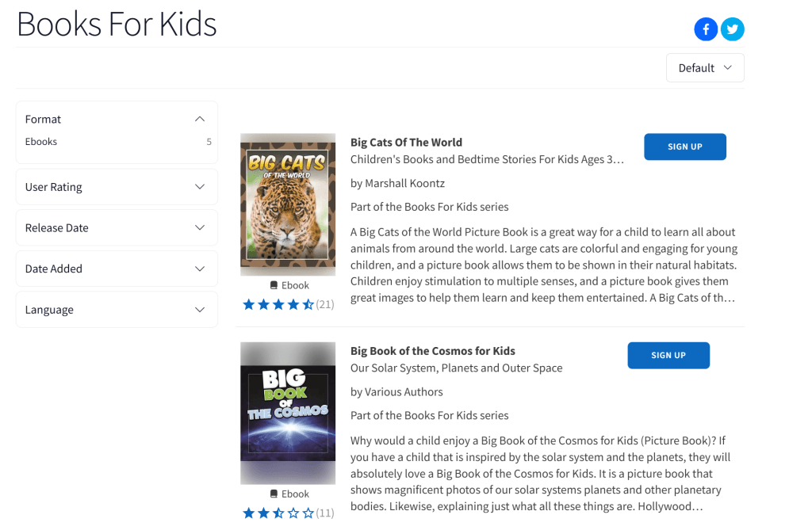Click the Big Book of Cosmos cover thumbnail

(288, 413)
